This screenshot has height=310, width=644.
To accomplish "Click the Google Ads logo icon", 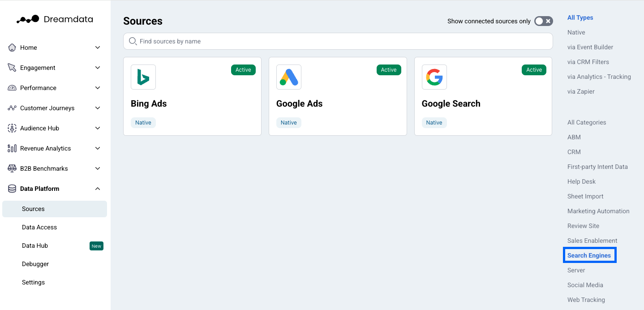I will [x=289, y=77].
